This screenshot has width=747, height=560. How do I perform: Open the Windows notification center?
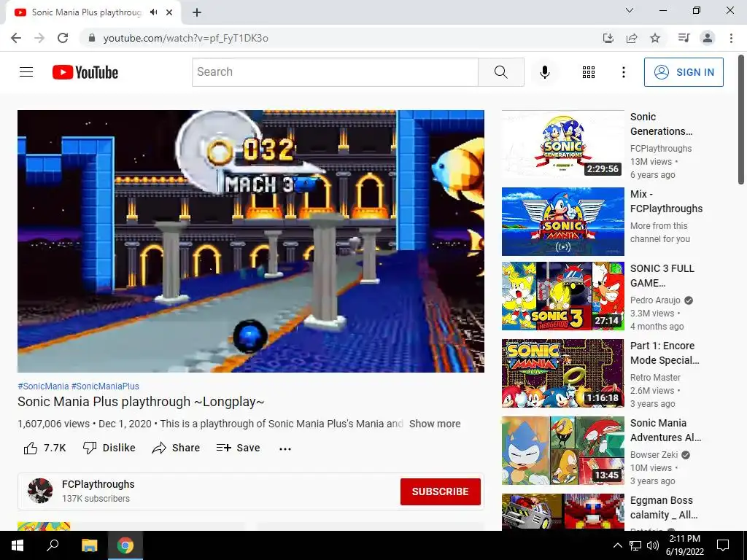723,545
